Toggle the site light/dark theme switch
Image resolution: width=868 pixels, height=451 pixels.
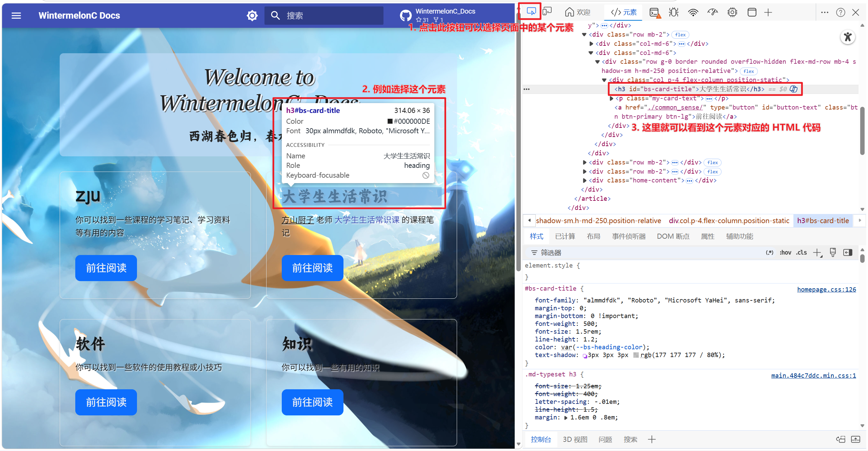pyautogui.click(x=252, y=16)
